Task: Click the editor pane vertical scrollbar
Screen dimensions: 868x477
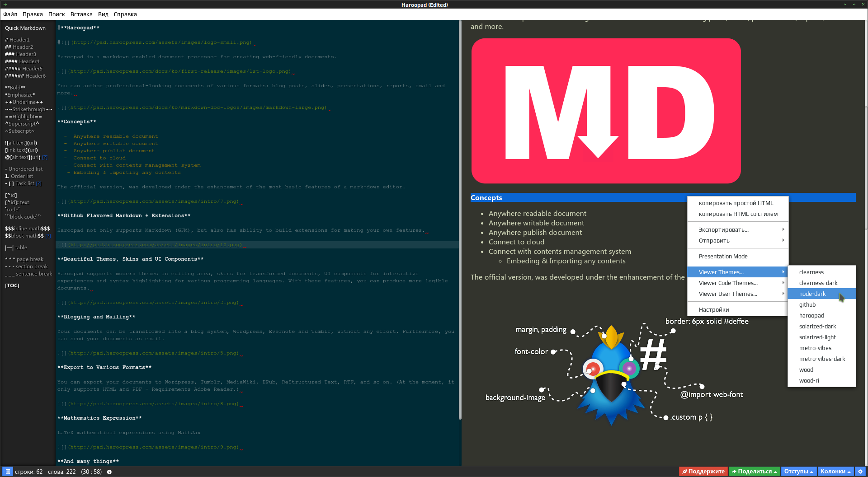Action: click(x=460, y=220)
